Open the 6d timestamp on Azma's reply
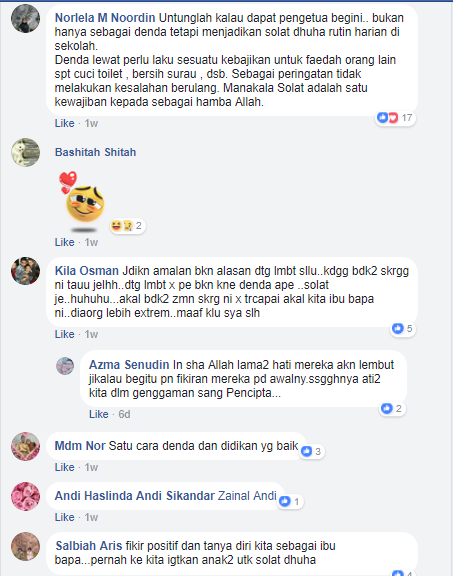 point(124,414)
